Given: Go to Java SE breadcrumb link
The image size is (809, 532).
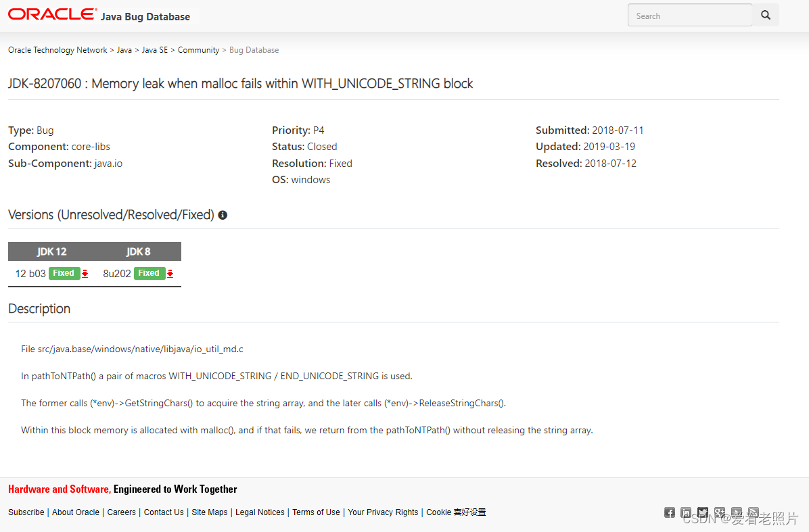Looking at the screenshot, I should click(155, 50).
